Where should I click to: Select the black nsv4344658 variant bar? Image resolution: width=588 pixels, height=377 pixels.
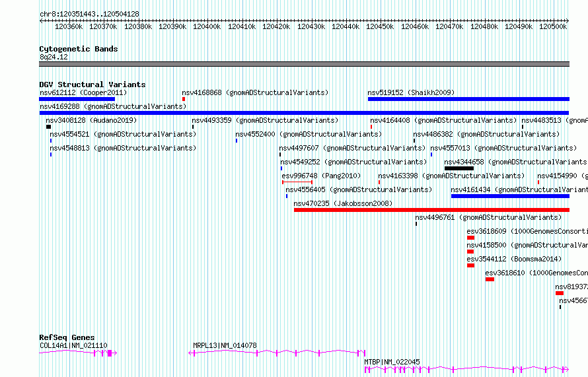[x=459, y=168]
